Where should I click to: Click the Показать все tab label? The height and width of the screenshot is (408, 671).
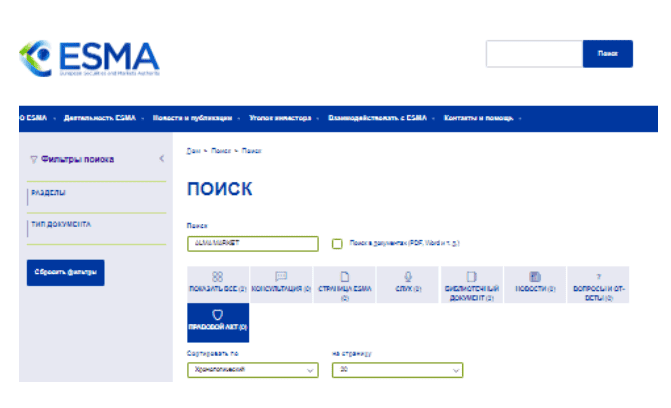218,289
